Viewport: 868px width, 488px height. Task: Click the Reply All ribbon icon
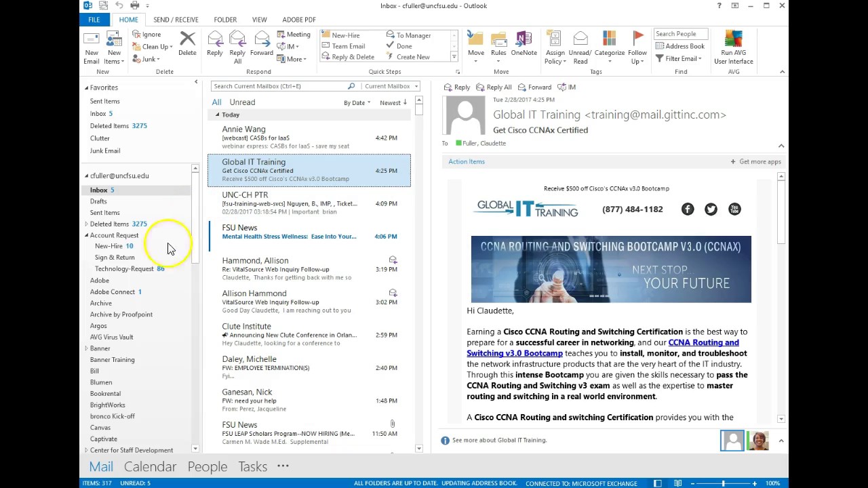[x=237, y=39]
